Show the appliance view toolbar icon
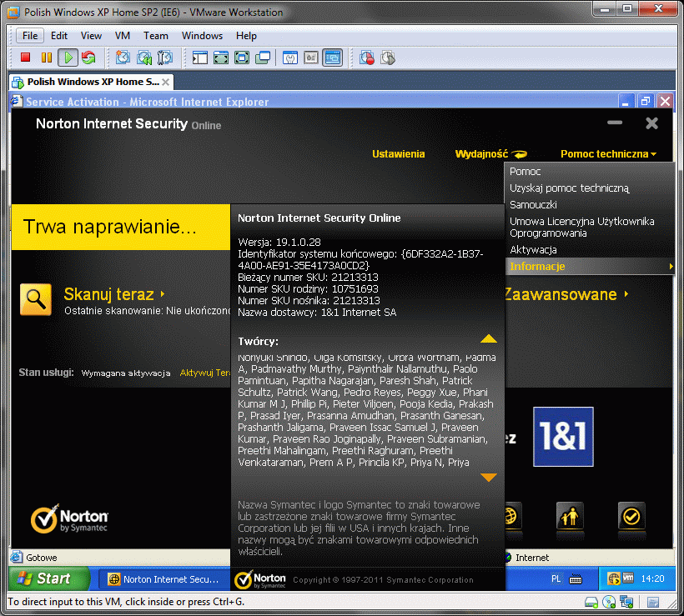This screenshot has height=616, width=684. [311, 58]
